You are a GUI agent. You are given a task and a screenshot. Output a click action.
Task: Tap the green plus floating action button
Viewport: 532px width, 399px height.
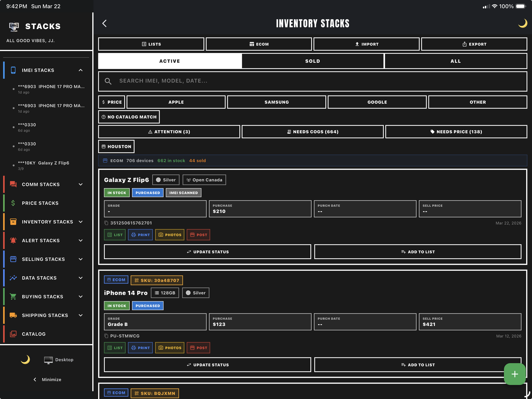[514, 374]
